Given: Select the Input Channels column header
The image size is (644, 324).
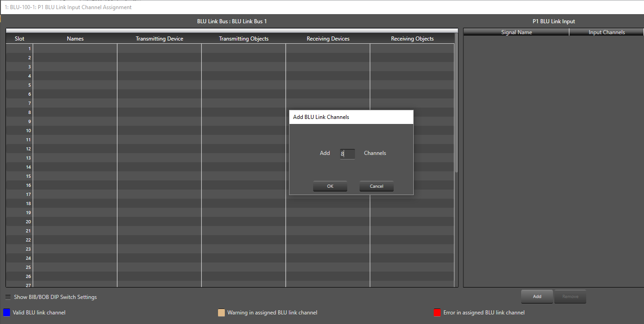Looking at the screenshot, I should coord(606,32).
